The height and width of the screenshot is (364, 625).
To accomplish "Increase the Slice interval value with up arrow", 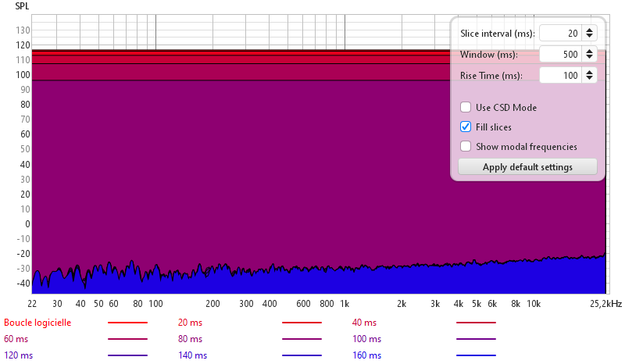I will 590,30.
